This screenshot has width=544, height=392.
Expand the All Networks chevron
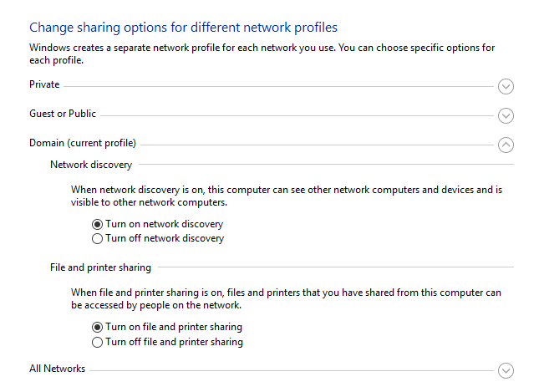coord(505,370)
